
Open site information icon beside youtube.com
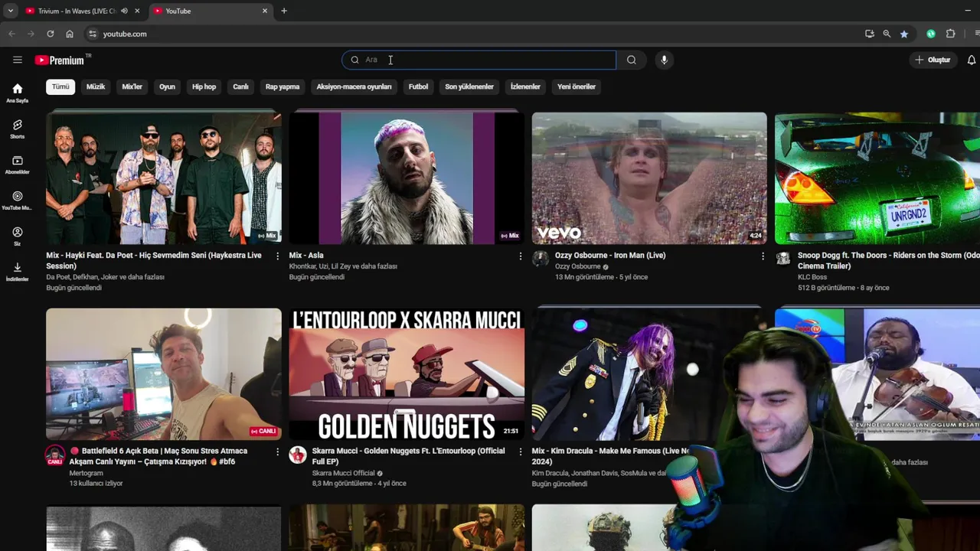click(92, 34)
